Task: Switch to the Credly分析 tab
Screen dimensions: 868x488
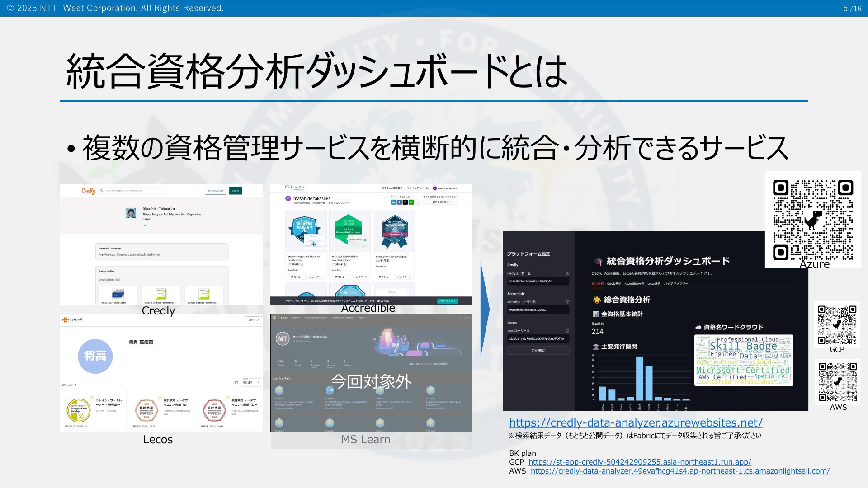Action: pos(614,284)
